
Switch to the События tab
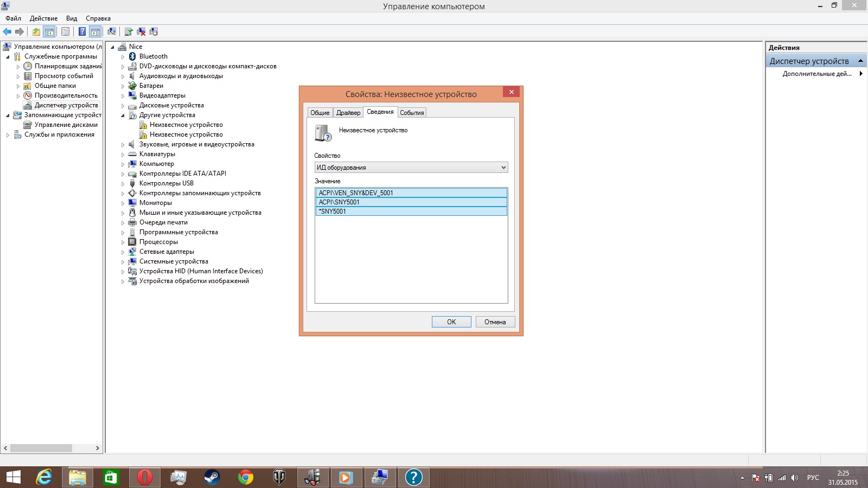point(412,113)
